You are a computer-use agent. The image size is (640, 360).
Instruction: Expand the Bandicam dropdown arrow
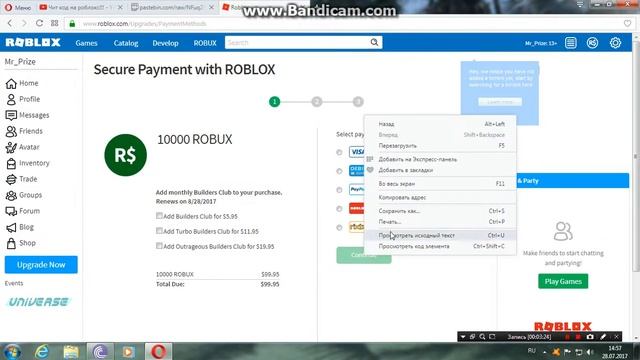[462, 337]
